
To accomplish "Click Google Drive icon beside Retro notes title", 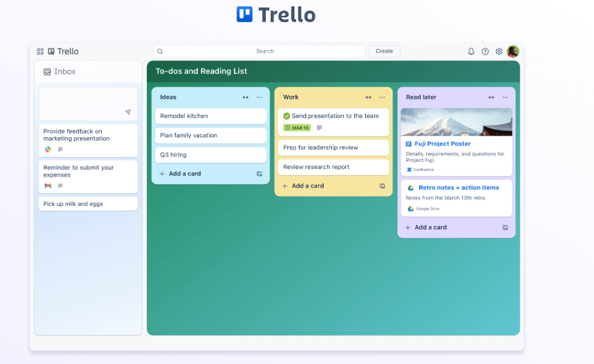I will coord(410,187).
